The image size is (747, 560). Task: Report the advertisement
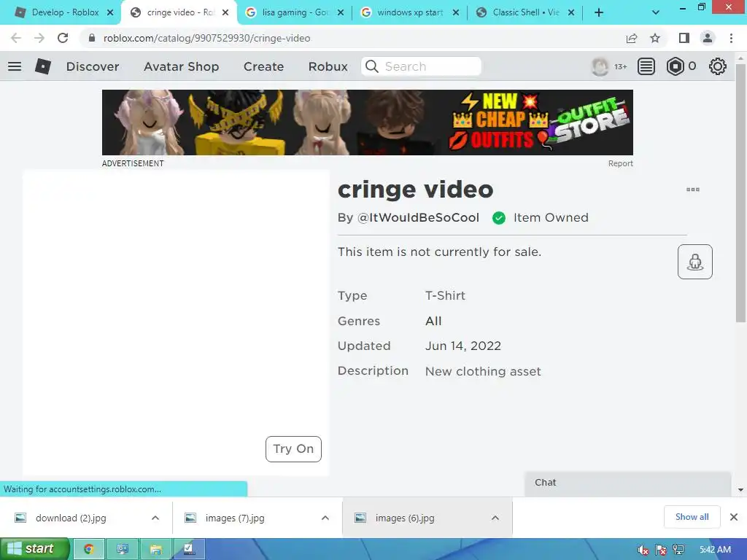620,163
